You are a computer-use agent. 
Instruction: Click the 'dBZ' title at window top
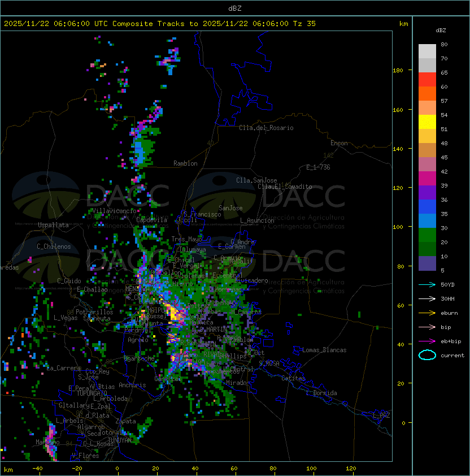point(235,8)
